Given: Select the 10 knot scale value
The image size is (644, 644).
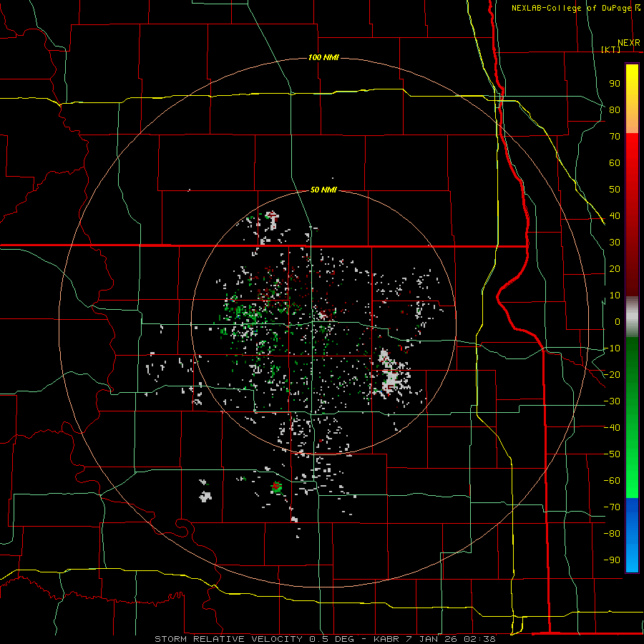Looking at the screenshot, I should [x=615, y=296].
